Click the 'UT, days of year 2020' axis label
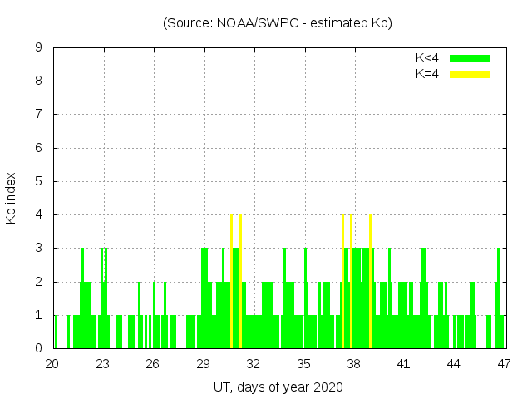Image resolution: width=532 pixels, height=399 pixels. [278, 387]
